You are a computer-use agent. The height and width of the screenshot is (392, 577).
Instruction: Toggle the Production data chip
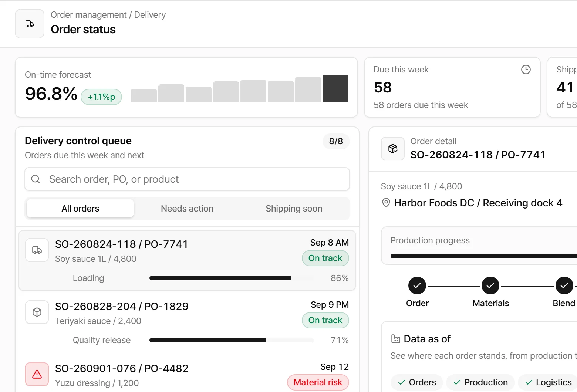480,382
